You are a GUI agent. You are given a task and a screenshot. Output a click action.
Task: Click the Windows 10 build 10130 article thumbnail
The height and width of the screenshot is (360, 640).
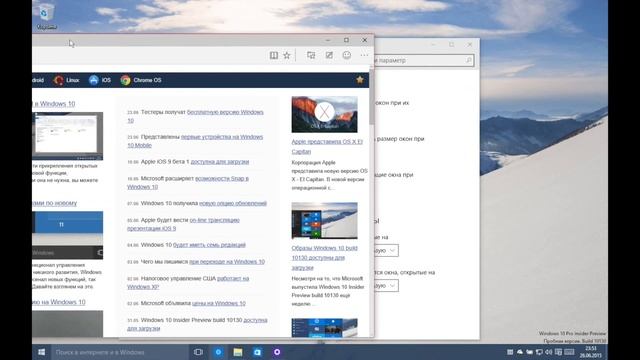coord(324,220)
